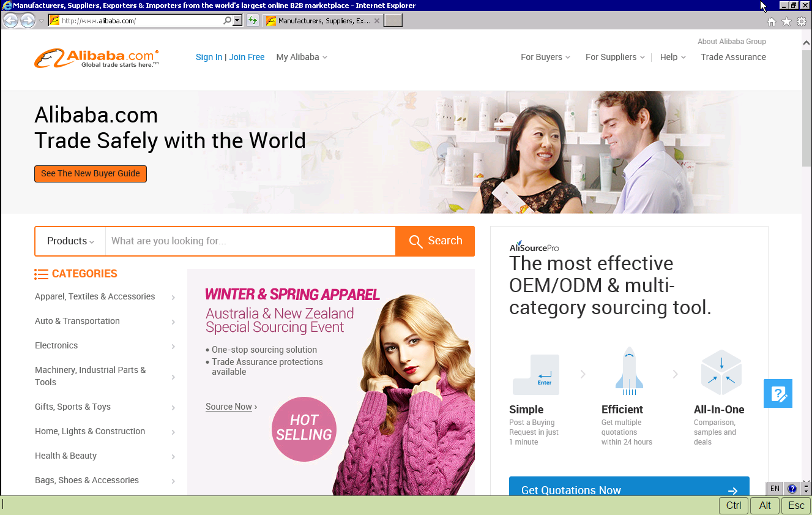Click the orange Search button

point(435,241)
